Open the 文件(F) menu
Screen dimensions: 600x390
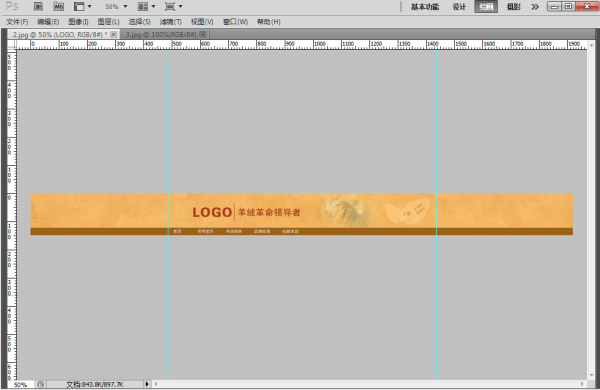click(17, 22)
